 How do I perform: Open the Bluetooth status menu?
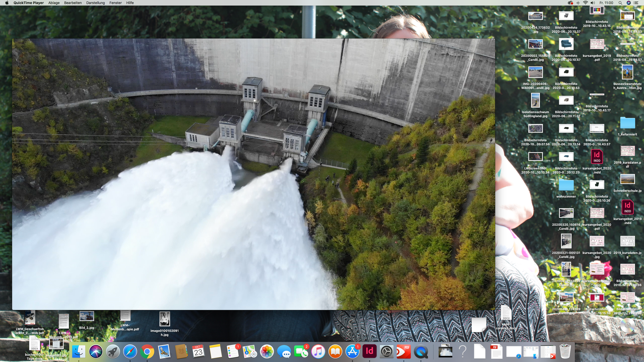coord(578,3)
